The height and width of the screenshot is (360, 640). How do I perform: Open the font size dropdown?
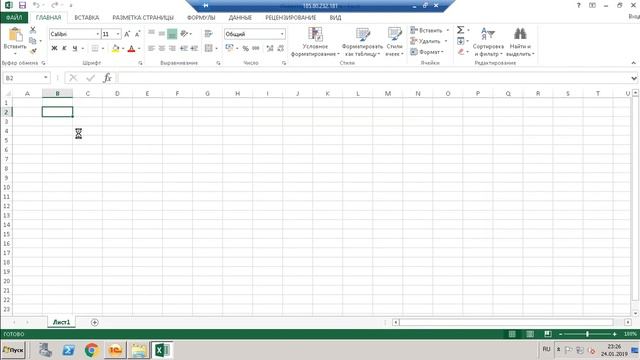118,34
